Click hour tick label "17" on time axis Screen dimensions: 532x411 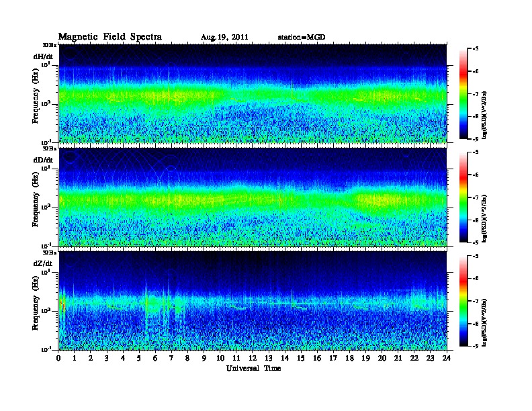coord(333,359)
